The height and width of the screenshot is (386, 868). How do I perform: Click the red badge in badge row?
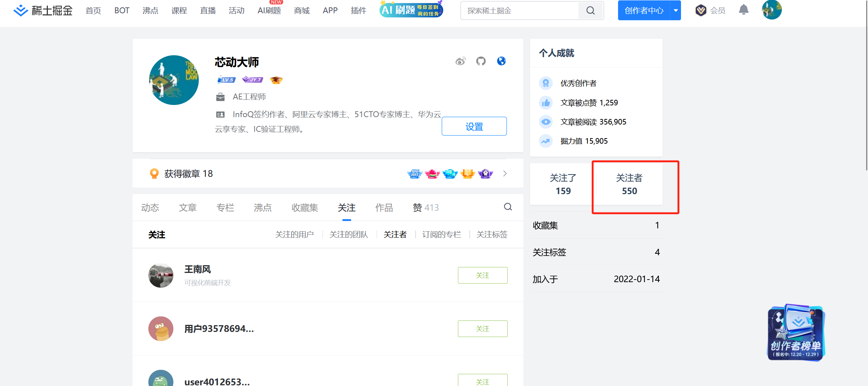pos(432,173)
